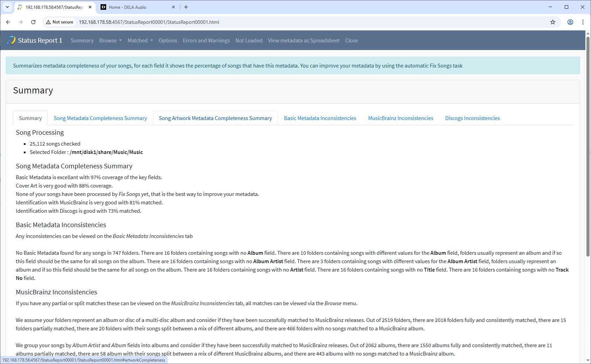The image size is (591, 364).
Task: Open Errors and Warnings in navbar
Action: [206, 41]
